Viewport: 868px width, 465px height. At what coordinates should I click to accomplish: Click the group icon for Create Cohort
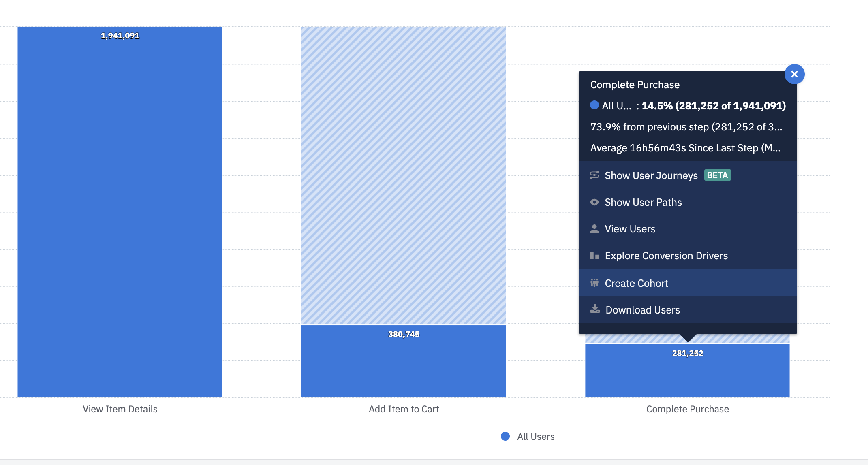tap(594, 283)
